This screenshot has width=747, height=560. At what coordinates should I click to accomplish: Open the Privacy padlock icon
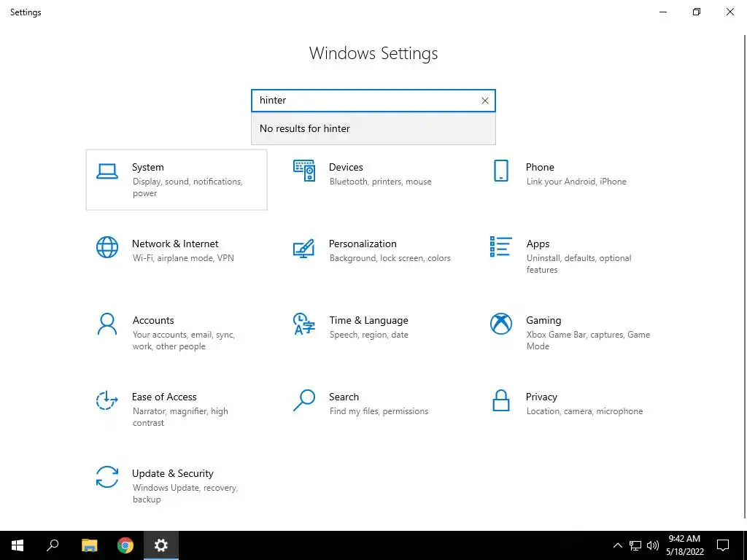coord(500,400)
